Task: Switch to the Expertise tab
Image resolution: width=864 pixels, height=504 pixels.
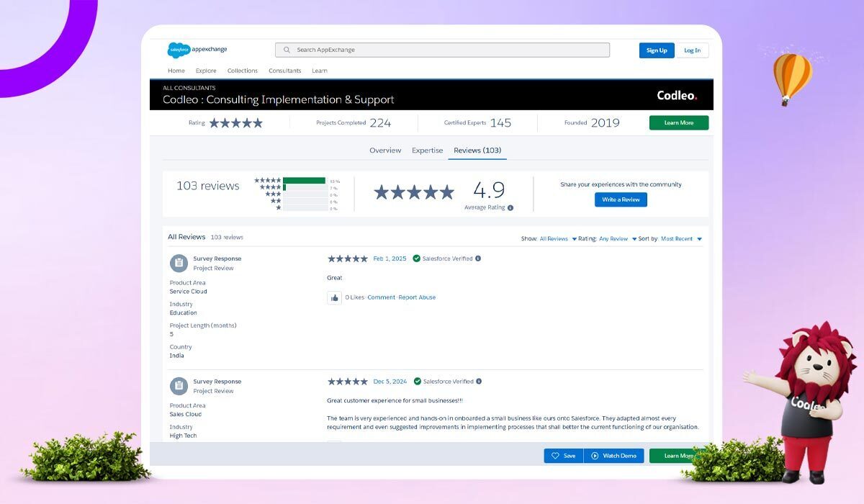Action: click(x=428, y=150)
